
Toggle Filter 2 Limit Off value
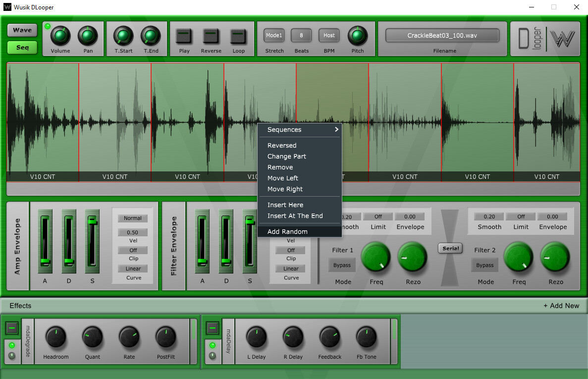click(x=521, y=217)
